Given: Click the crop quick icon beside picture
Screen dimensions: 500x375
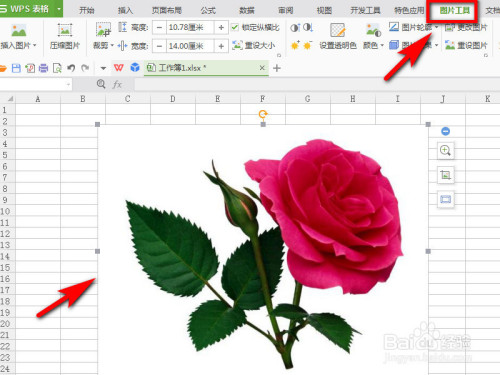Looking at the screenshot, I should click(x=446, y=175).
